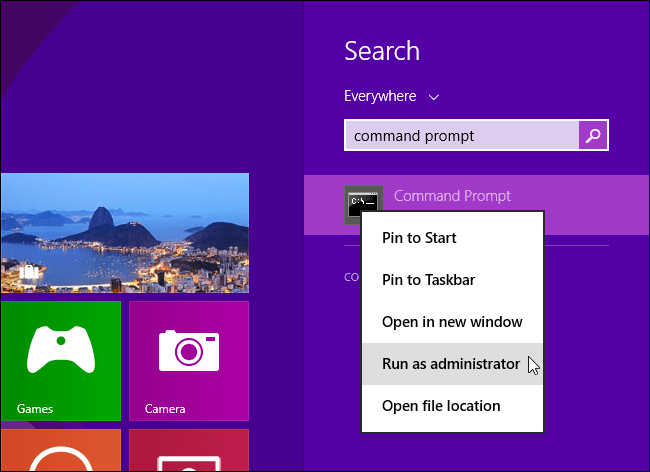The width and height of the screenshot is (650, 472).
Task: Select Open in new window option
Action: 452,322
